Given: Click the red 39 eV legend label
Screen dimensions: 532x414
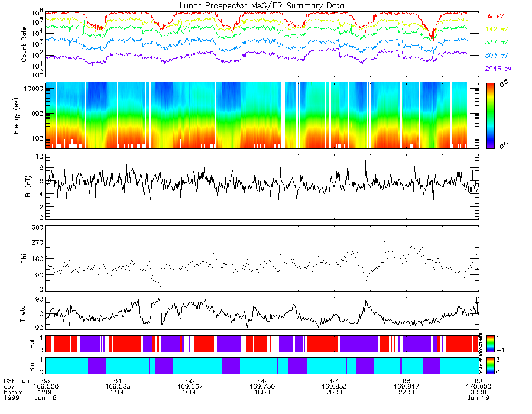Looking at the screenshot, I should pyautogui.click(x=494, y=16).
